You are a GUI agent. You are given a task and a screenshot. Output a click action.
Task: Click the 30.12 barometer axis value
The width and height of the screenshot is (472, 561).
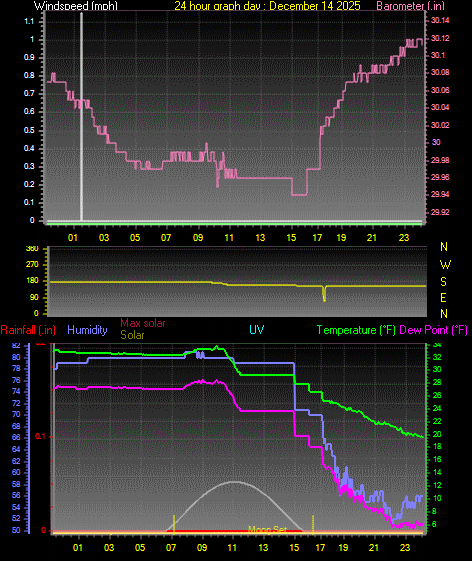[440, 38]
